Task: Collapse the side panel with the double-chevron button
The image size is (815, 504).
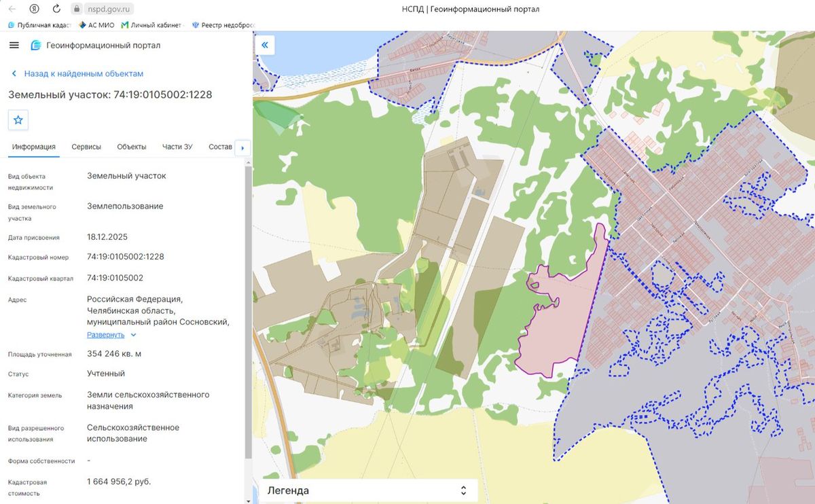Action: [265, 46]
